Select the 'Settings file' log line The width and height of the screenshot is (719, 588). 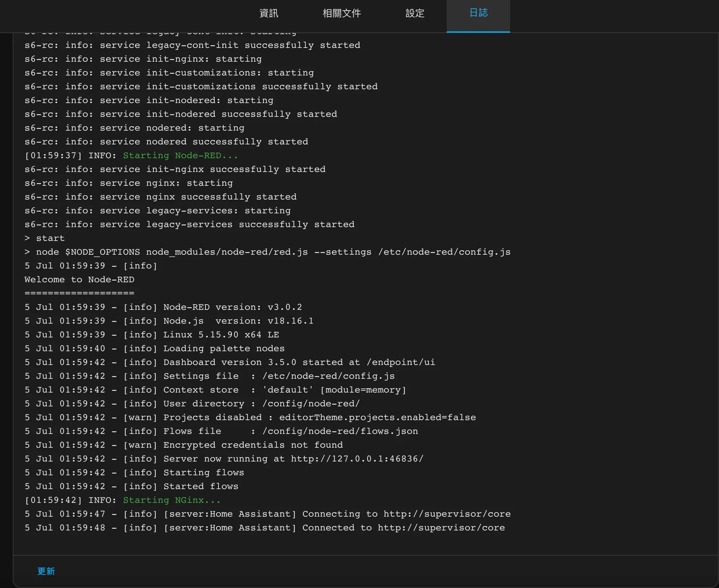tap(210, 376)
